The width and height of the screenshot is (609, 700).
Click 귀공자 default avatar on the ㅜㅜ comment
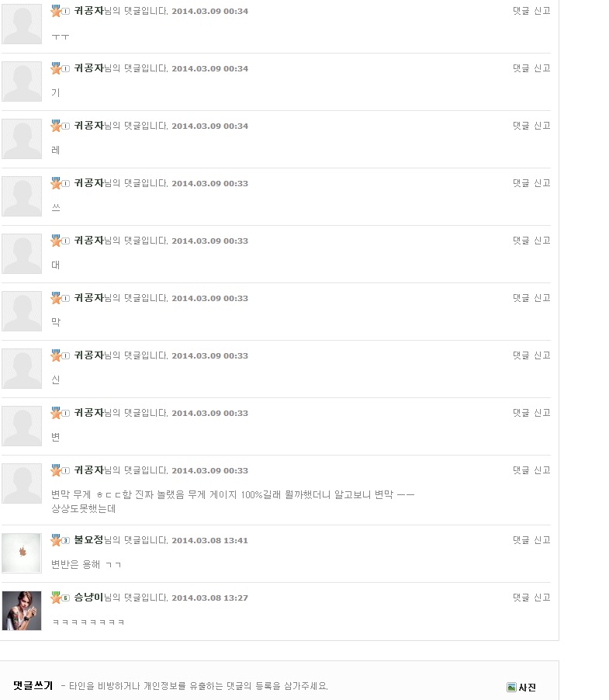[22, 24]
